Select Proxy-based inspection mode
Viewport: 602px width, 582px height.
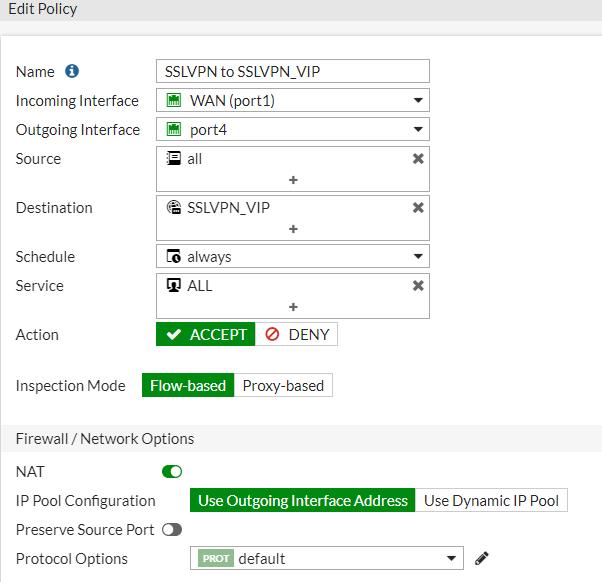[283, 386]
